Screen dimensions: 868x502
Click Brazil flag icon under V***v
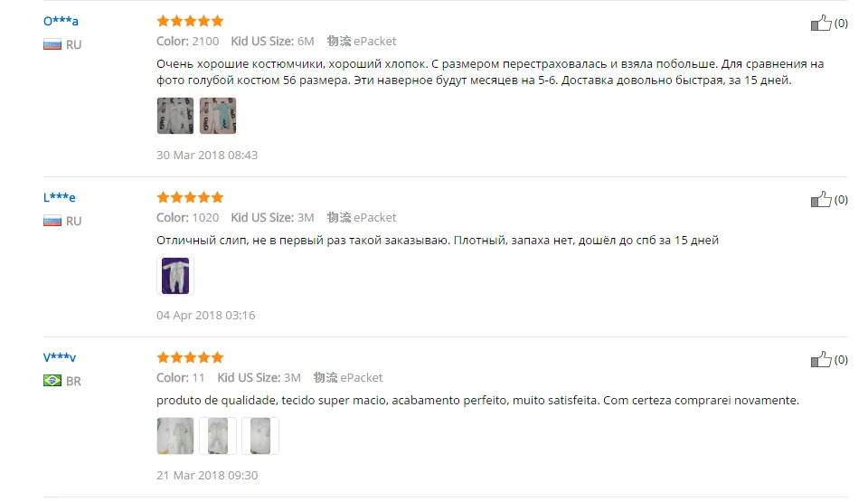[52, 381]
